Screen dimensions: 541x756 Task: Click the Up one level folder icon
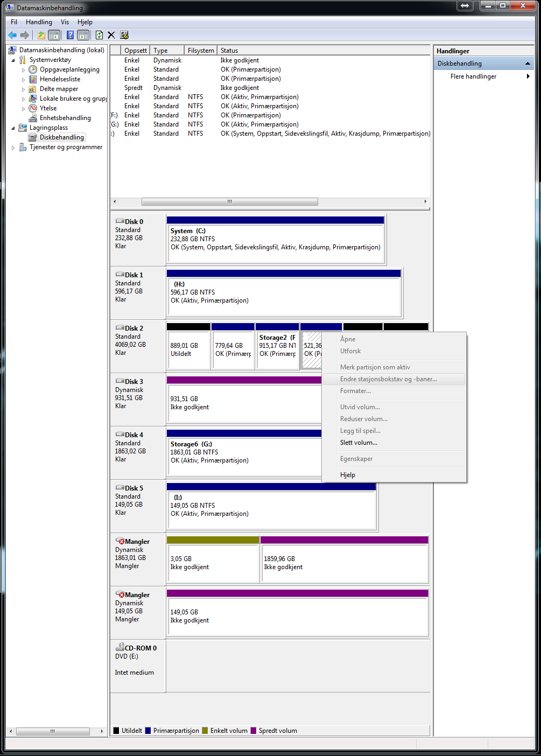(x=41, y=35)
